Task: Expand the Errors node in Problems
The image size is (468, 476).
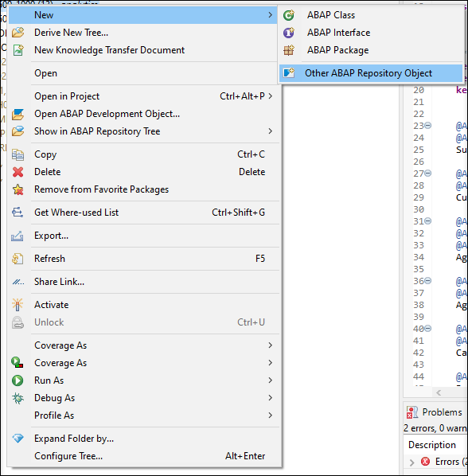Action: 411,462
